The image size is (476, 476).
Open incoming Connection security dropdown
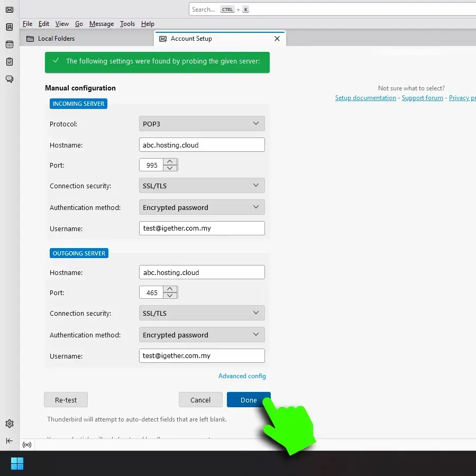(x=202, y=186)
